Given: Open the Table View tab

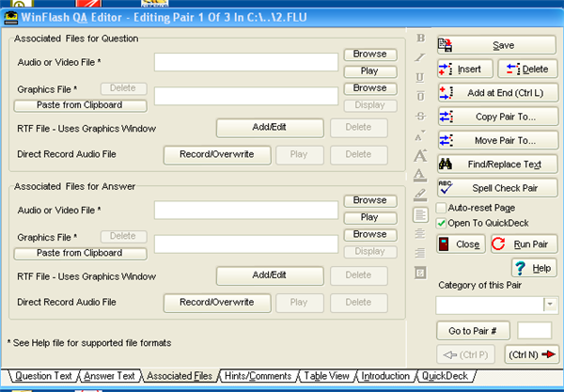Looking at the screenshot, I should pos(326,376).
